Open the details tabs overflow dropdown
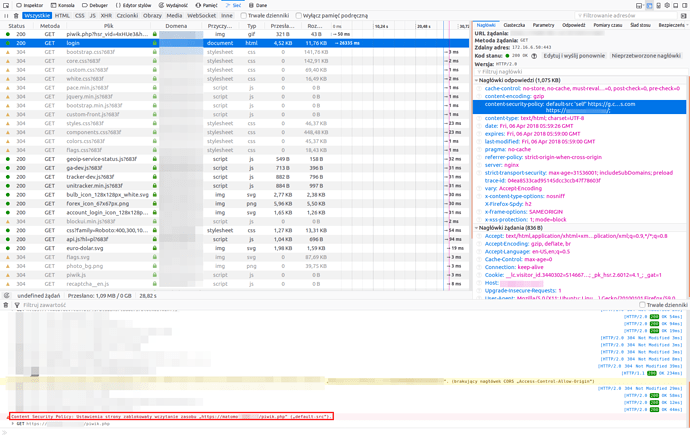690x437 pixels. 687,25
